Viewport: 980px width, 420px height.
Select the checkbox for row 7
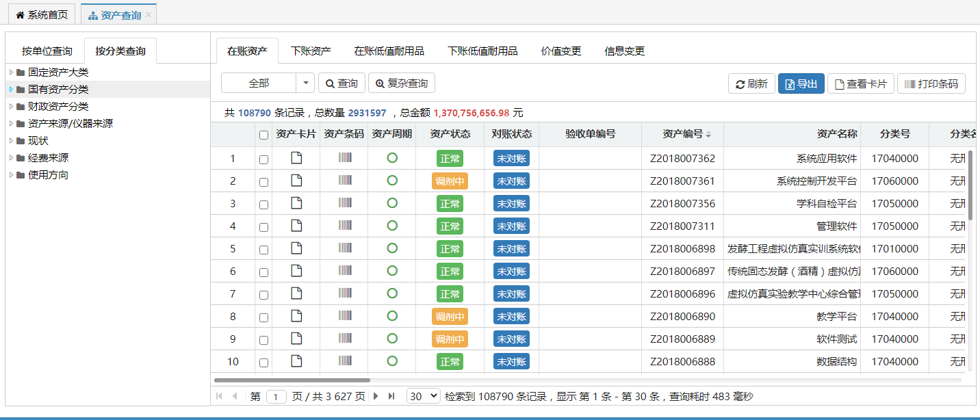(263, 295)
